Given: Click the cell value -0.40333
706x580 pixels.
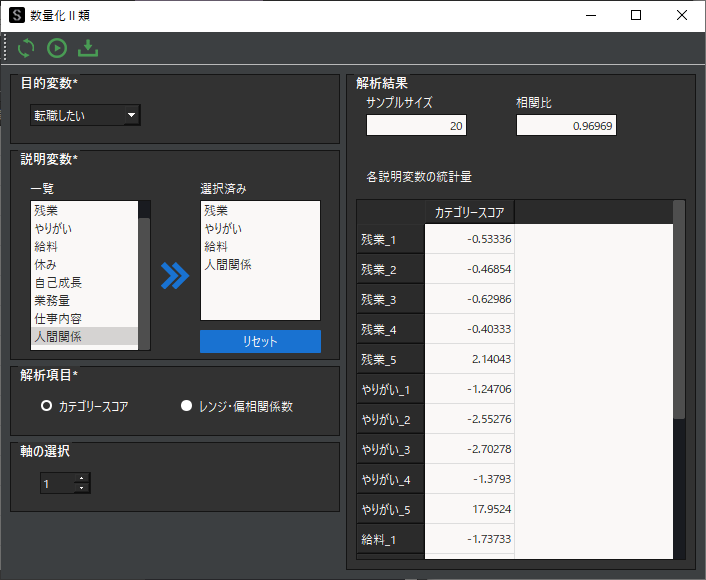Looking at the screenshot, I should coord(470,329).
